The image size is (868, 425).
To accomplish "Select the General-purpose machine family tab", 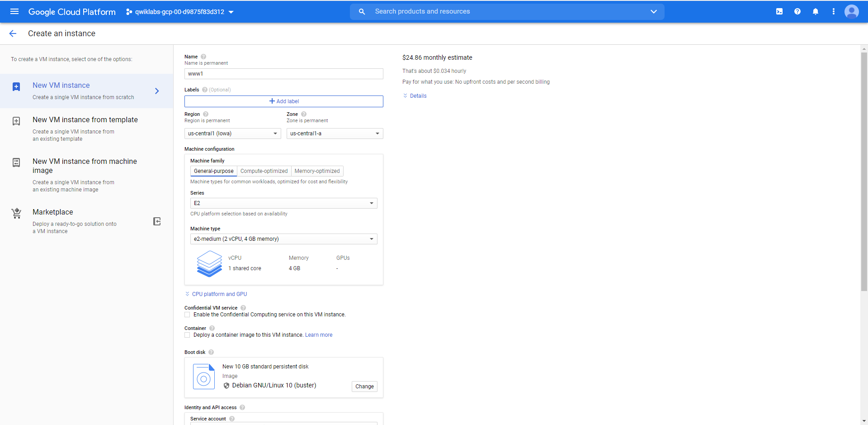I will click(x=214, y=171).
